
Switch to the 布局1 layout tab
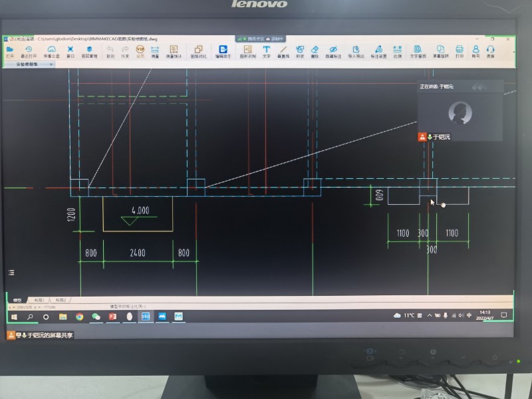(x=39, y=300)
